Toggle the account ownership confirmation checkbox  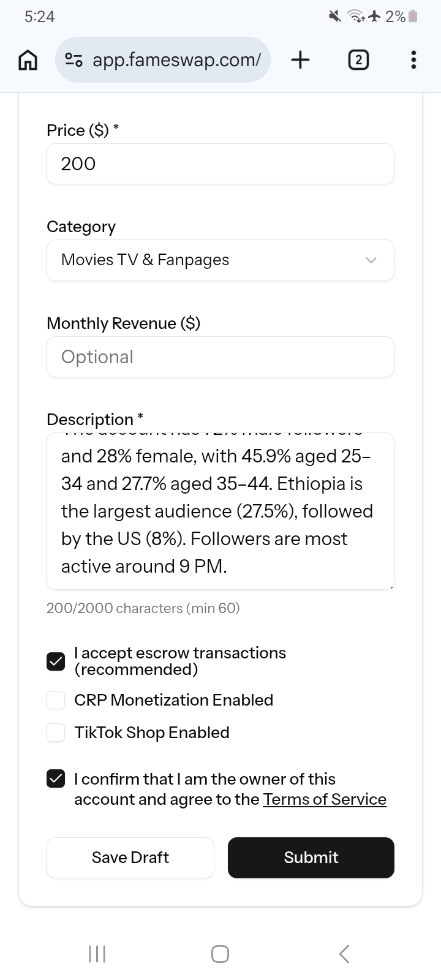pyautogui.click(x=56, y=778)
